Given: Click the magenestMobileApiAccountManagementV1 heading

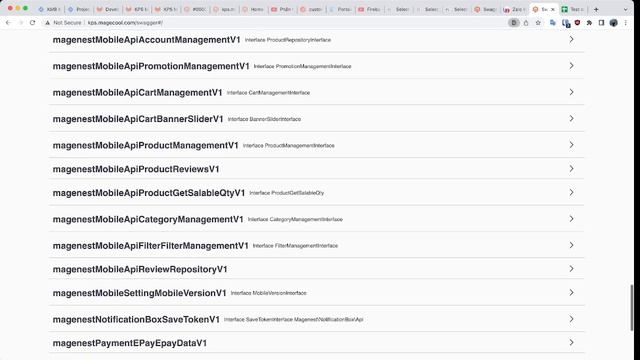Looking at the screenshot, I should 147,40.
